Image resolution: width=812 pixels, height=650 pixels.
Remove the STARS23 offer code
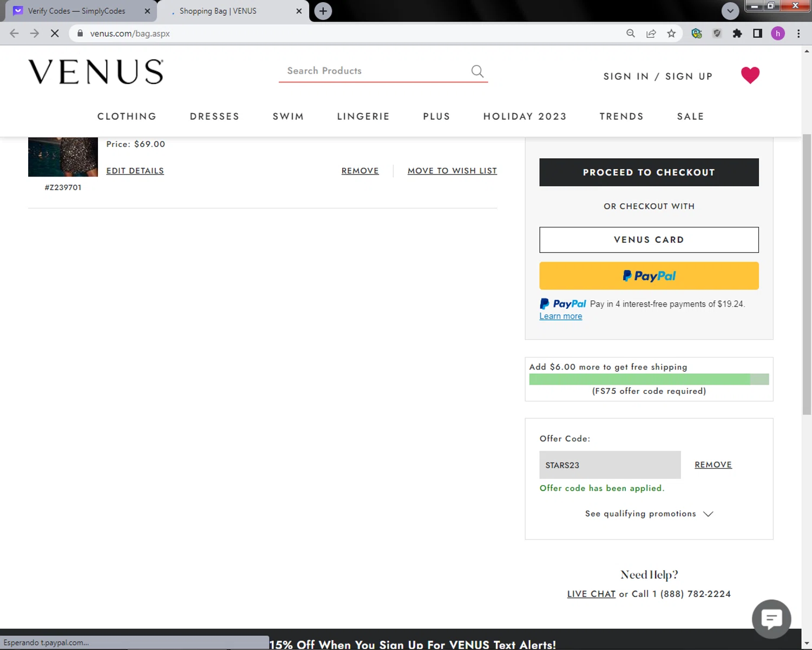713,465
